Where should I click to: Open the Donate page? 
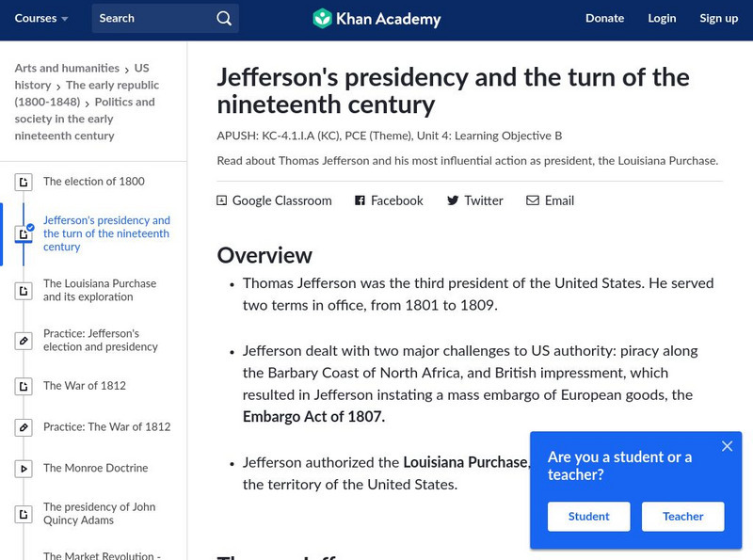pyautogui.click(x=604, y=19)
